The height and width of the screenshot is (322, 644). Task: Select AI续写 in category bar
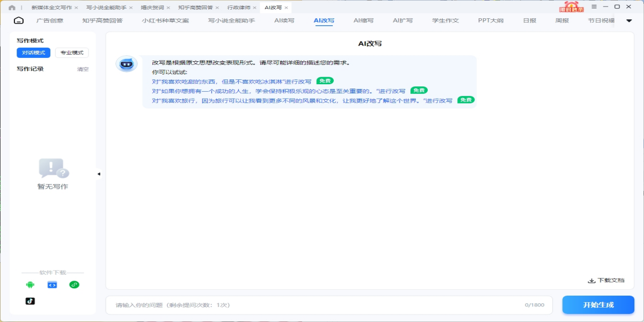click(x=284, y=20)
